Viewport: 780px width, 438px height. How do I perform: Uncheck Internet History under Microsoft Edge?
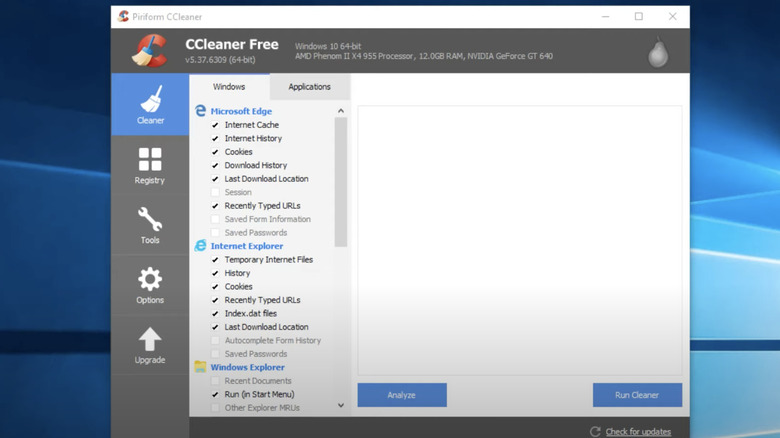tap(215, 138)
